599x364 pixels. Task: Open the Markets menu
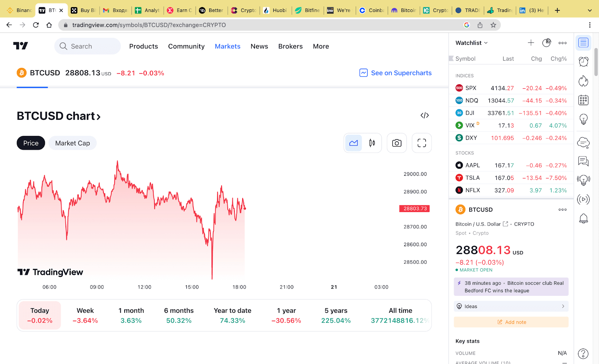pyautogui.click(x=227, y=46)
